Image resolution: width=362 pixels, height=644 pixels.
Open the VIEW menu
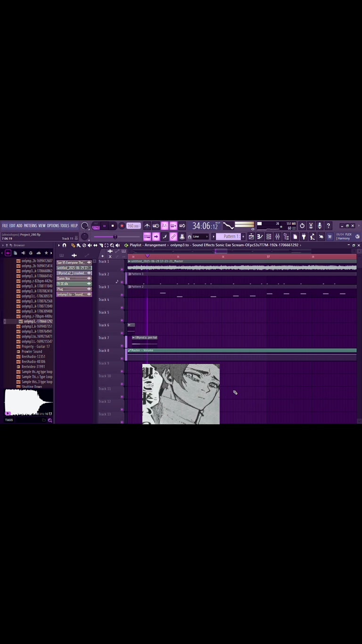tap(42, 225)
